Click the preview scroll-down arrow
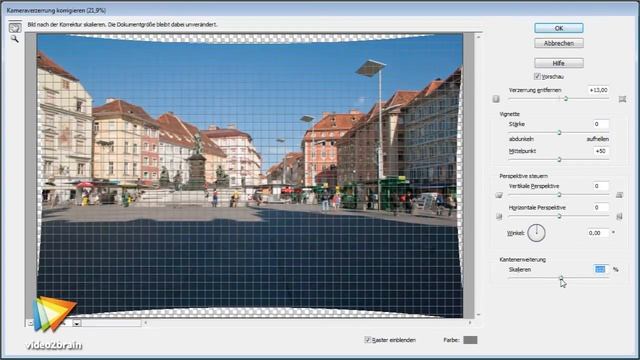Image resolution: width=640 pixels, height=360 pixels. click(478, 315)
